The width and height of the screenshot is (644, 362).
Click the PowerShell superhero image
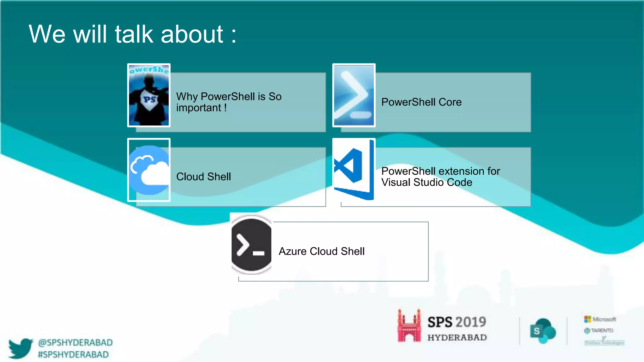(149, 95)
